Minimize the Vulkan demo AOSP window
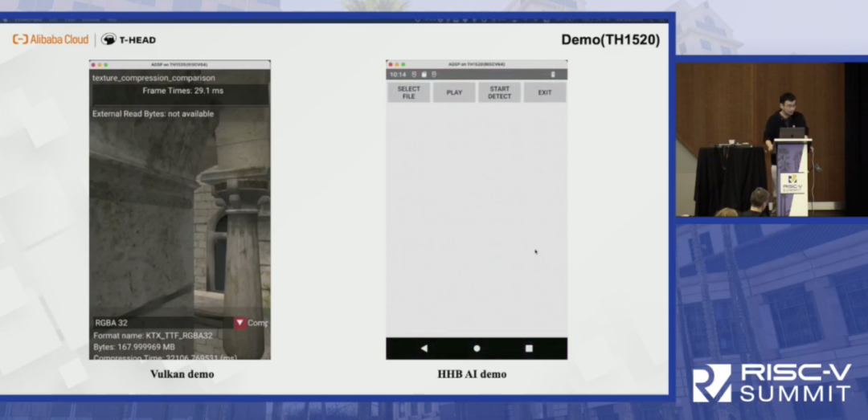 (x=100, y=65)
